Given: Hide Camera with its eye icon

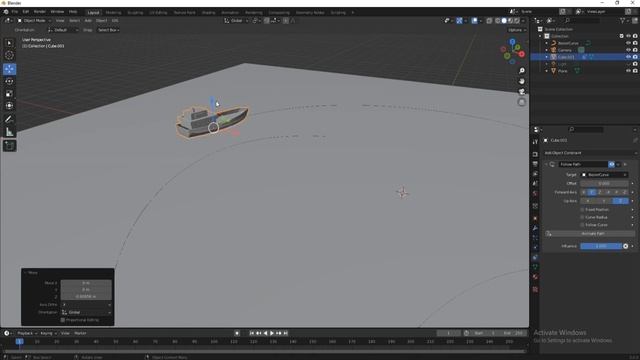Looking at the screenshot, I should click(x=629, y=50).
